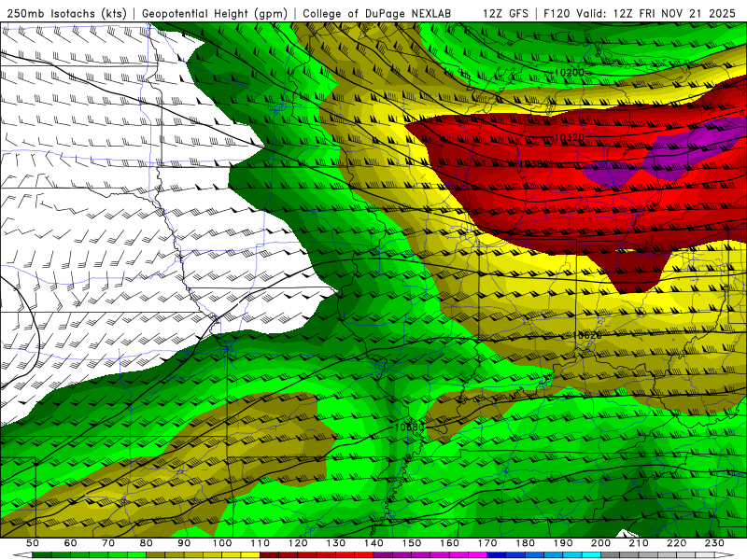The image size is (747, 560).
Task: Click the 100 value on the legend
Action: tap(222, 543)
